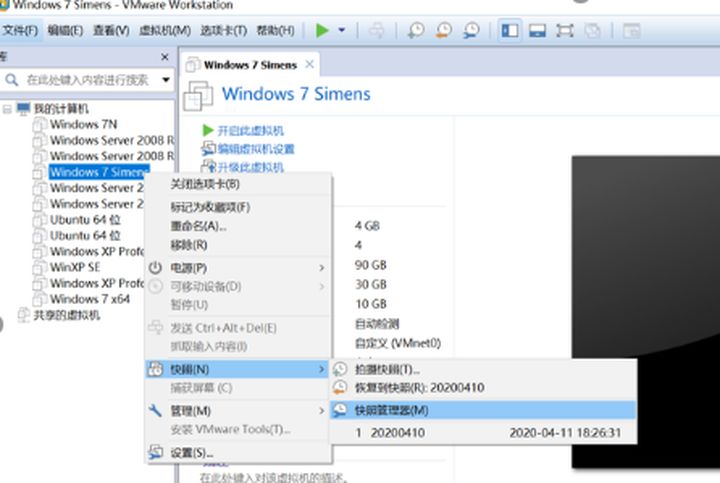Click the take snapshot toolbar icon
The width and height of the screenshot is (720, 483).
pyautogui.click(x=416, y=30)
